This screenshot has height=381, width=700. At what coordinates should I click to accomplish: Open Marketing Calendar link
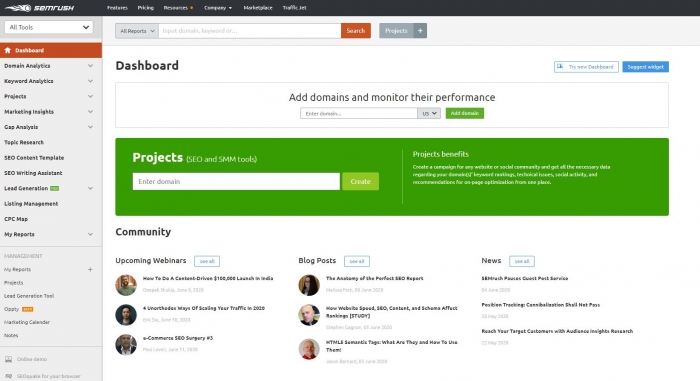coord(27,322)
